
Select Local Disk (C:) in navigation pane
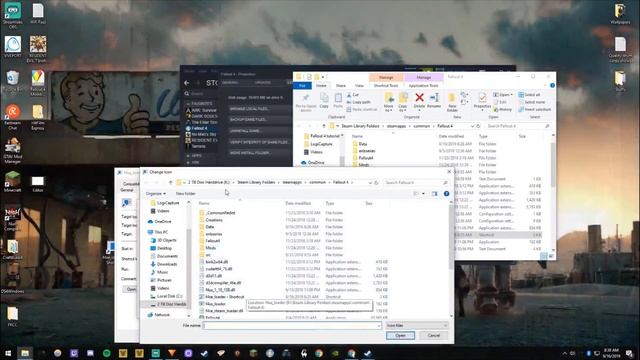coord(167,296)
